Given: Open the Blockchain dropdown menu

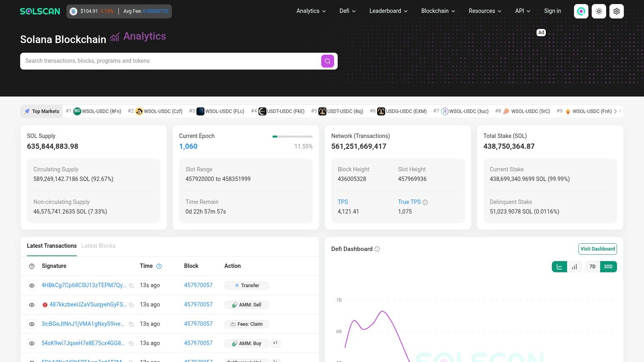Looking at the screenshot, I should pyautogui.click(x=438, y=11).
